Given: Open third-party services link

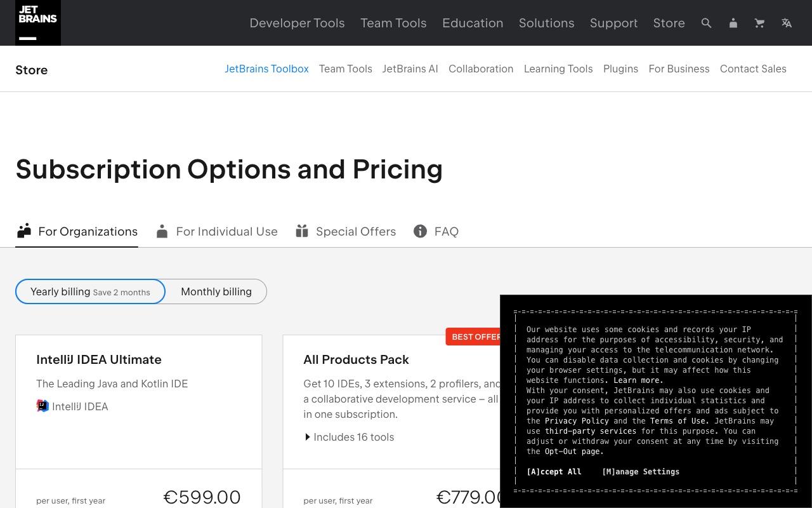Looking at the screenshot, I should [x=591, y=431].
